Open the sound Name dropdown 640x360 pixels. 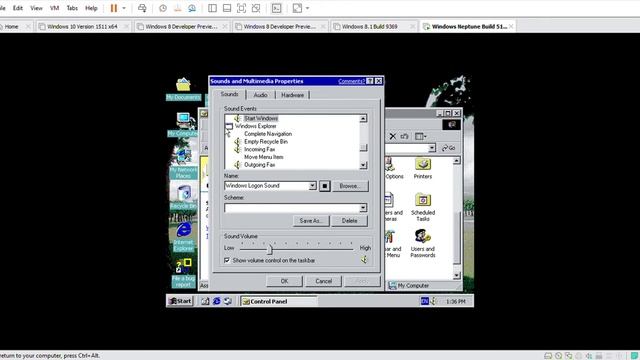(x=312, y=186)
